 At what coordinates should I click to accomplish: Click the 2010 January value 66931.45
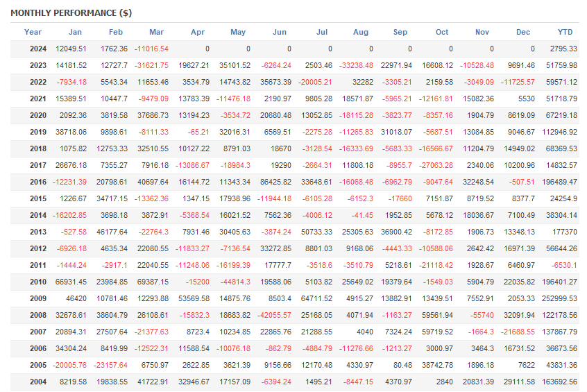point(71,282)
